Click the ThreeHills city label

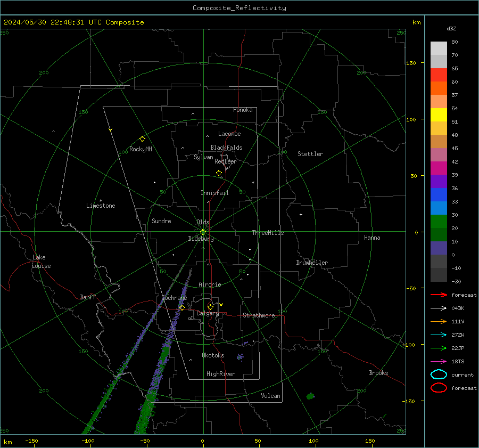point(268,233)
